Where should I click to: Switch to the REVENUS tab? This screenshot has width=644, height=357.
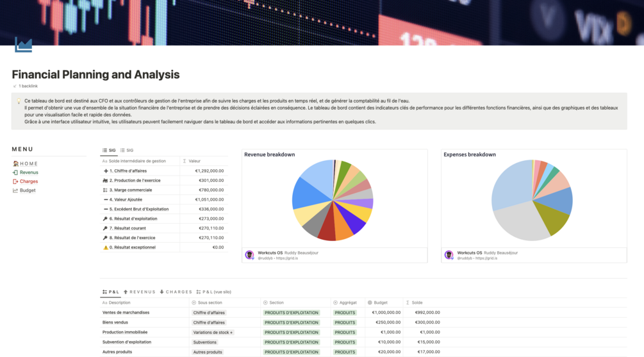click(x=140, y=292)
